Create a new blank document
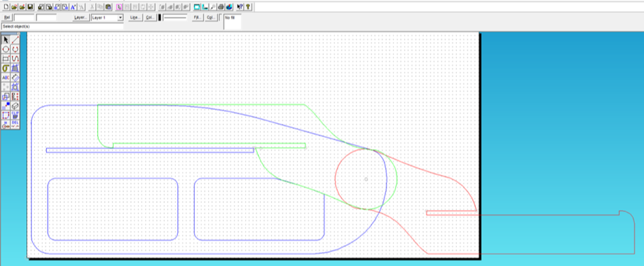644x266 pixels. pyautogui.click(x=6, y=6)
